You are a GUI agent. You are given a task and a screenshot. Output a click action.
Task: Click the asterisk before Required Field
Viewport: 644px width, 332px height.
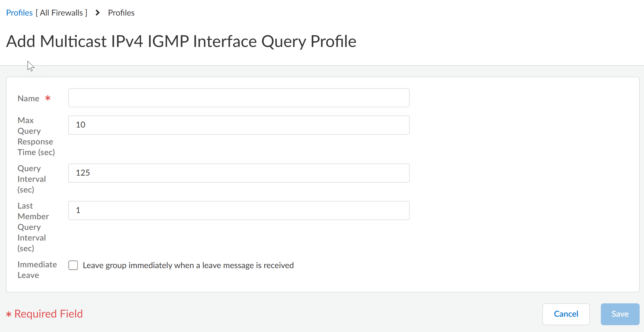tap(9, 314)
